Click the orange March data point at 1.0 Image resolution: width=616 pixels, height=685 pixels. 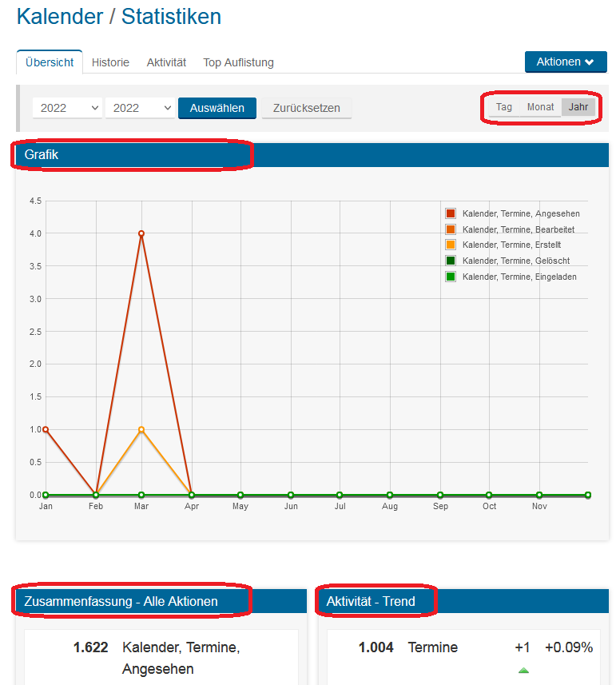coord(141,430)
